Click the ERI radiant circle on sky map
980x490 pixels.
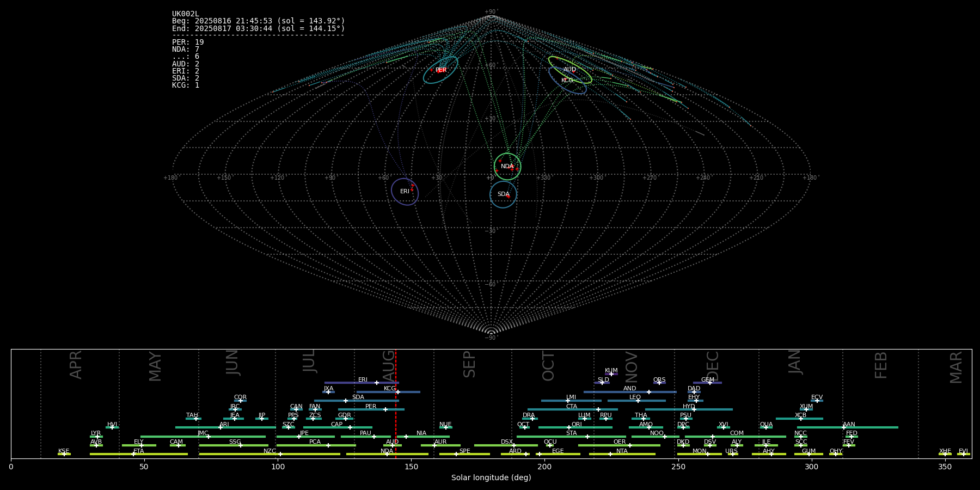coord(405,192)
